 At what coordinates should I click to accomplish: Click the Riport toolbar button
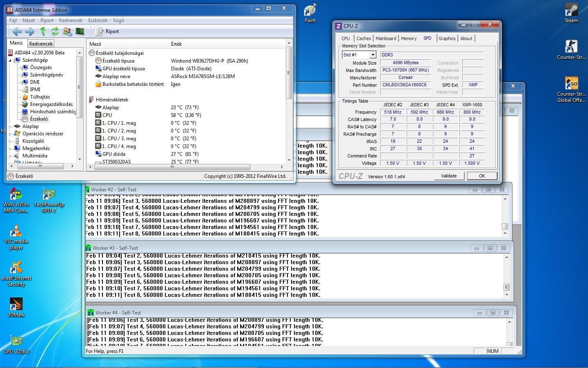click(107, 31)
